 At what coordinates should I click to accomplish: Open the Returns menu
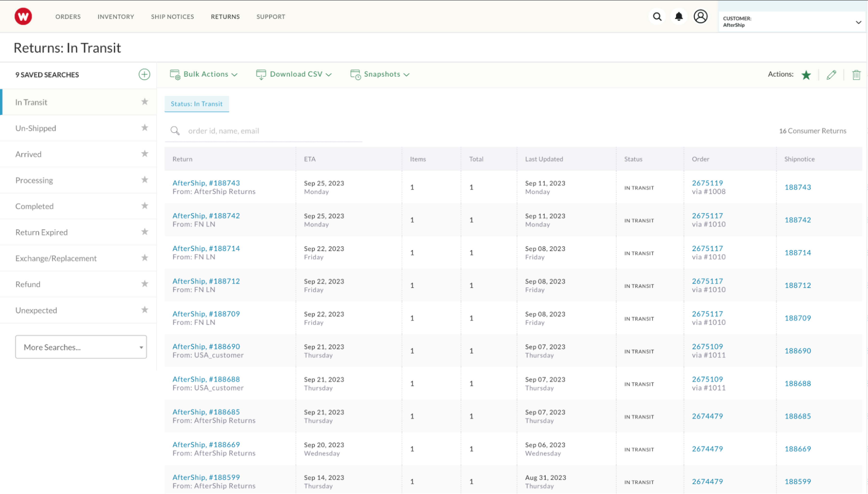click(225, 17)
